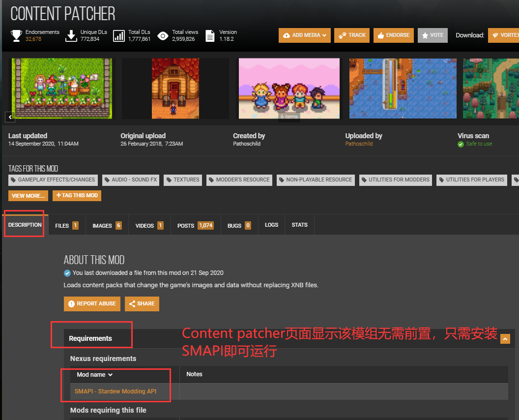Image resolution: width=519 pixels, height=420 pixels.
Task: Download with the Vortex button
Action: (x=503, y=35)
